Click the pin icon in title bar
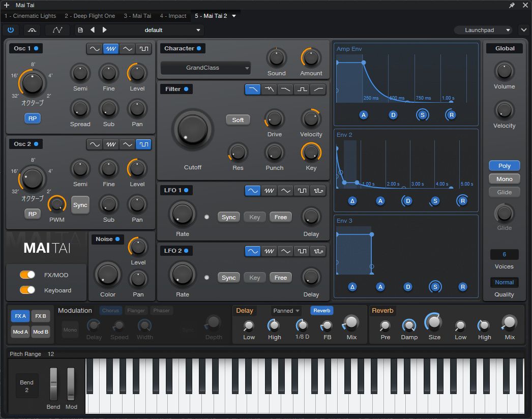This screenshot has height=419, width=532. tap(512, 5)
